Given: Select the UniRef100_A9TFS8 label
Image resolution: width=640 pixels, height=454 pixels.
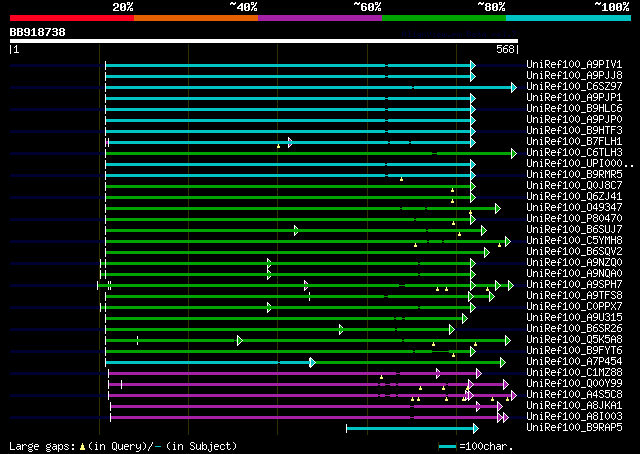Looking at the screenshot, I should pyautogui.click(x=574, y=296).
